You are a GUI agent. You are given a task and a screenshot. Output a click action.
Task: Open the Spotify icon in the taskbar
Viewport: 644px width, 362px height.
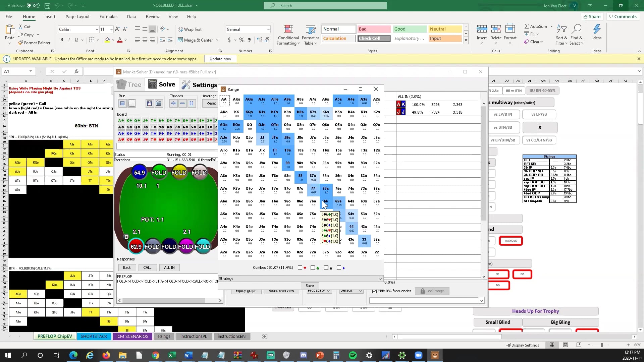tap(353, 355)
